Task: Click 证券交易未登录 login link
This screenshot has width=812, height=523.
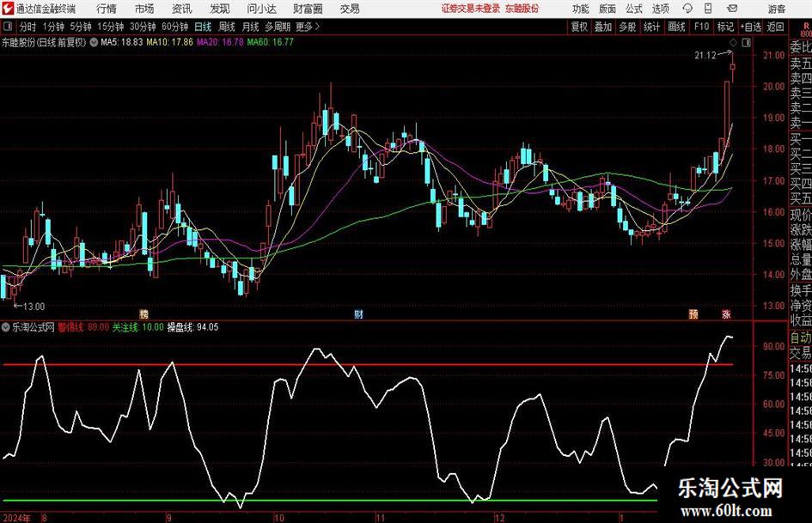Action: [471, 9]
